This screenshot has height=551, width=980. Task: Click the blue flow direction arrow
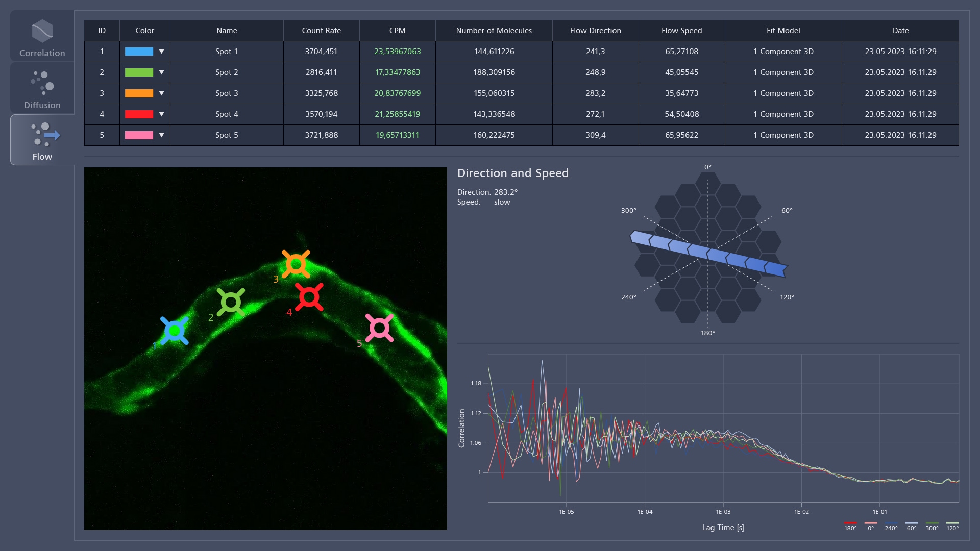[708, 254]
